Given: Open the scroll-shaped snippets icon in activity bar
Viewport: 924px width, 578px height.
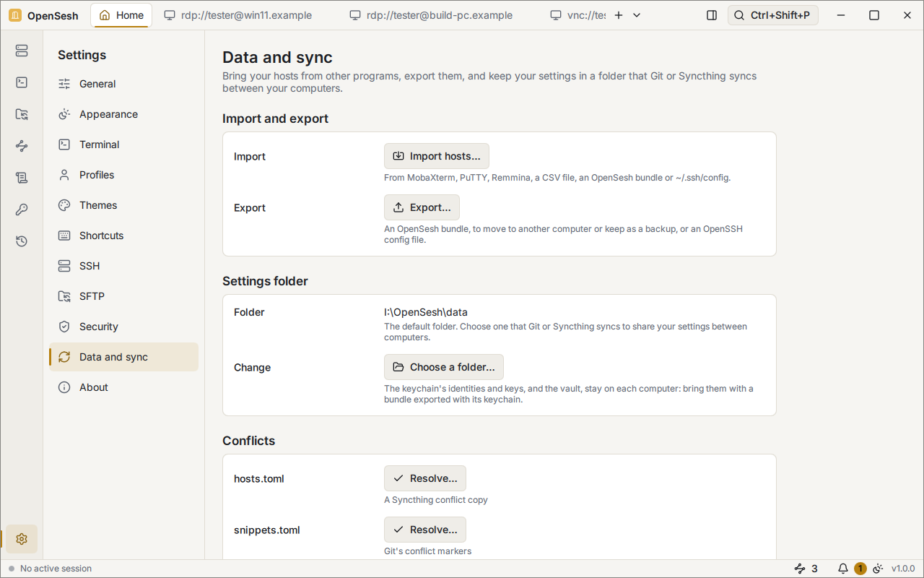Looking at the screenshot, I should pyautogui.click(x=22, y=178).
